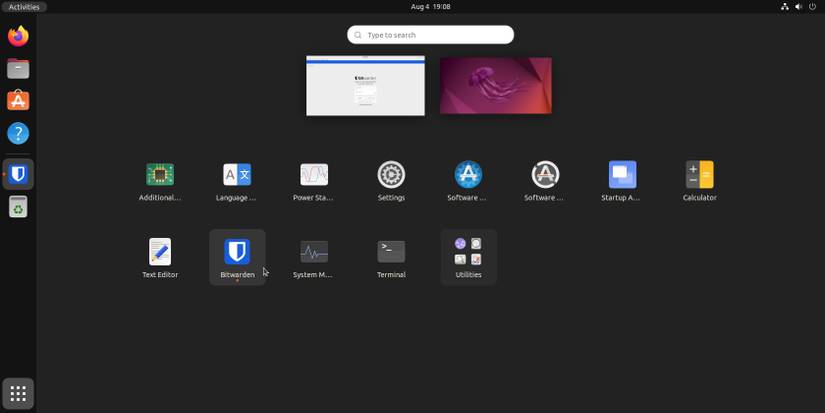Launch the Settings app
Viewport: 825px width, 413px height.
tap(391, 180)
